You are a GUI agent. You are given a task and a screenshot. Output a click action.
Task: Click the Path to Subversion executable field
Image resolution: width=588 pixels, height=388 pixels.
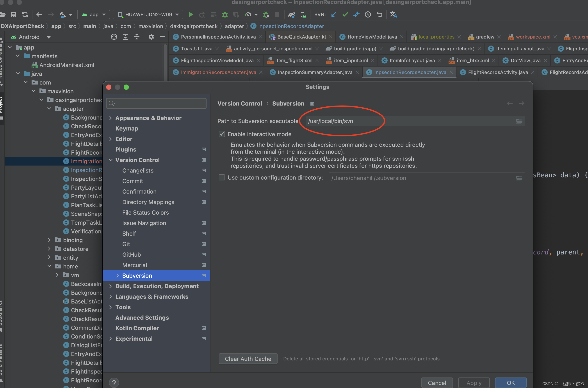(415, 121)
